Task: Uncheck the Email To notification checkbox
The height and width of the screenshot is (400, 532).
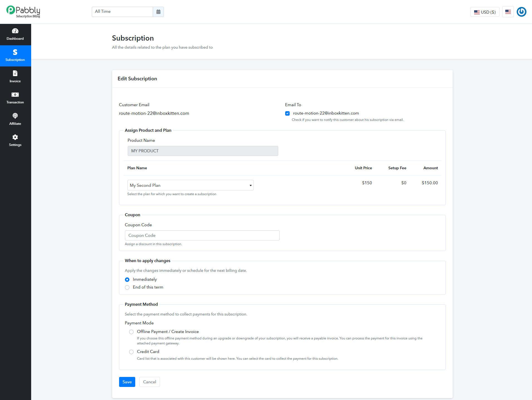Action: click(x=287, y=113)
